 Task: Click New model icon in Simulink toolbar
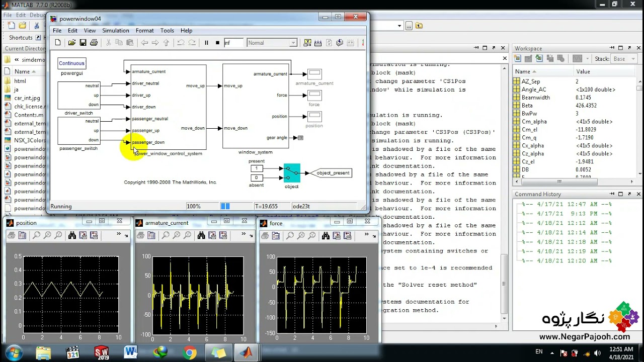point(58,43)
